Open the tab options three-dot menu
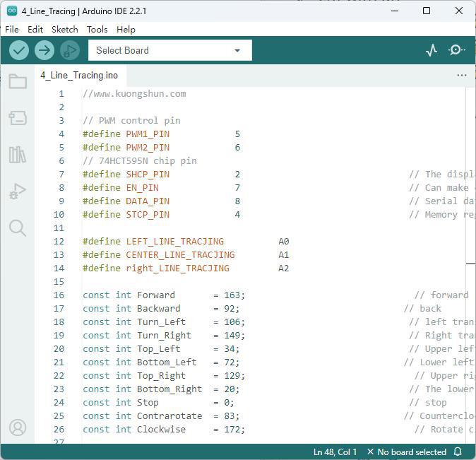The height and width of the screenshot is (460, 476). tap(462, 75)
